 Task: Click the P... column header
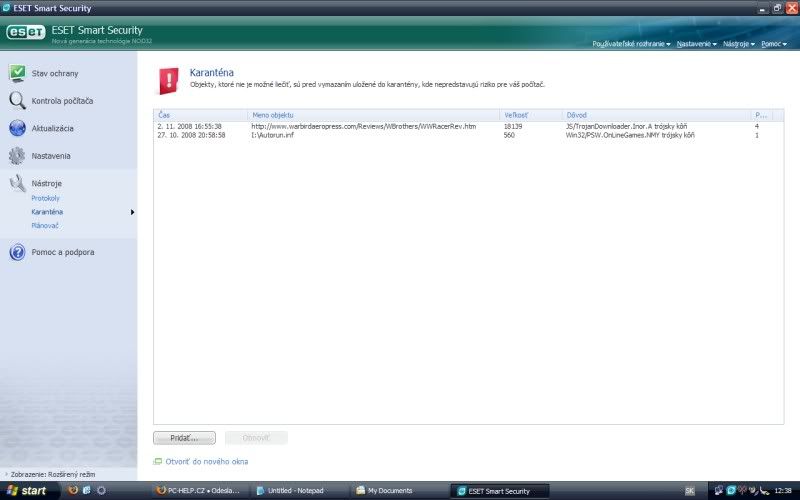coord(761,115)
